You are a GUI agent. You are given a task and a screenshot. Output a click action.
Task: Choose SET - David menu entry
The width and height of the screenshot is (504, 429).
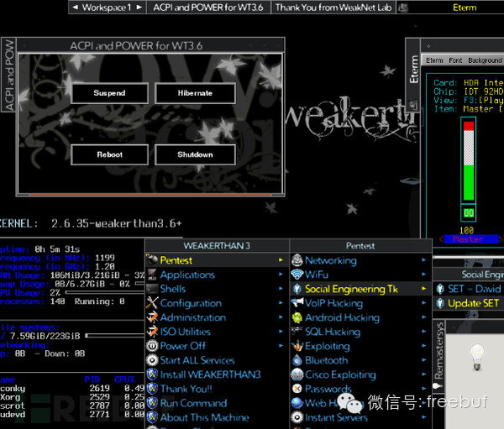point(469,289)
